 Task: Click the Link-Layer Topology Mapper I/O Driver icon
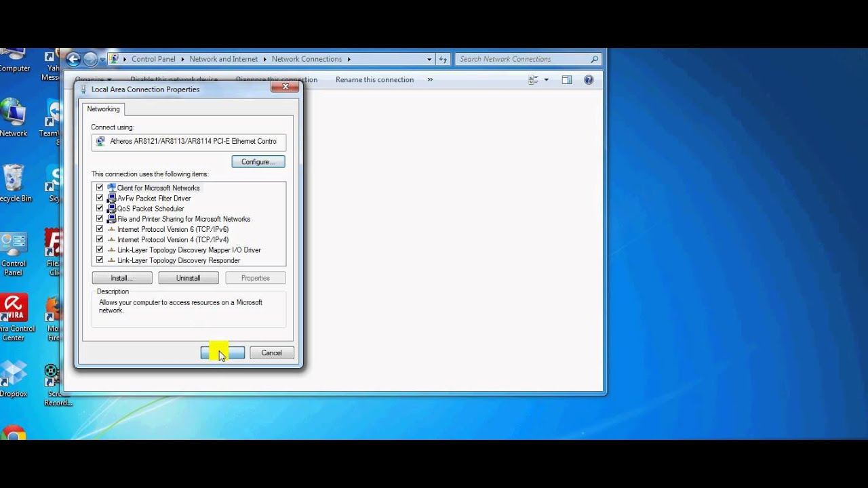(111, 250)
